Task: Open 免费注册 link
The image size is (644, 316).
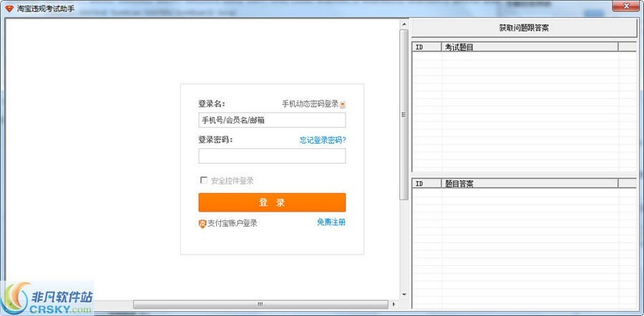Action: [331, 222]
